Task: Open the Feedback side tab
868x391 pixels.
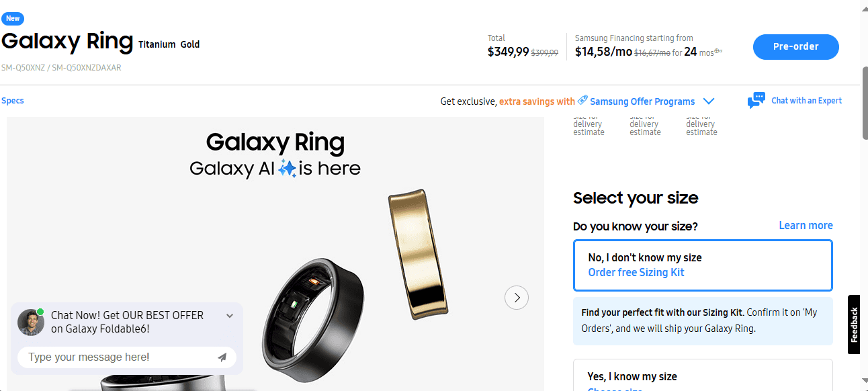Action: pos(854,324)
